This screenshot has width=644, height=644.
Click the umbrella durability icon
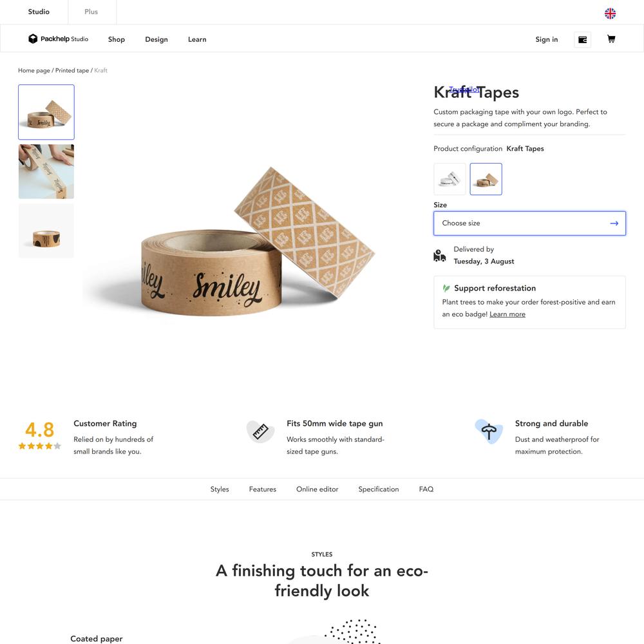click(x=489, y=431)
